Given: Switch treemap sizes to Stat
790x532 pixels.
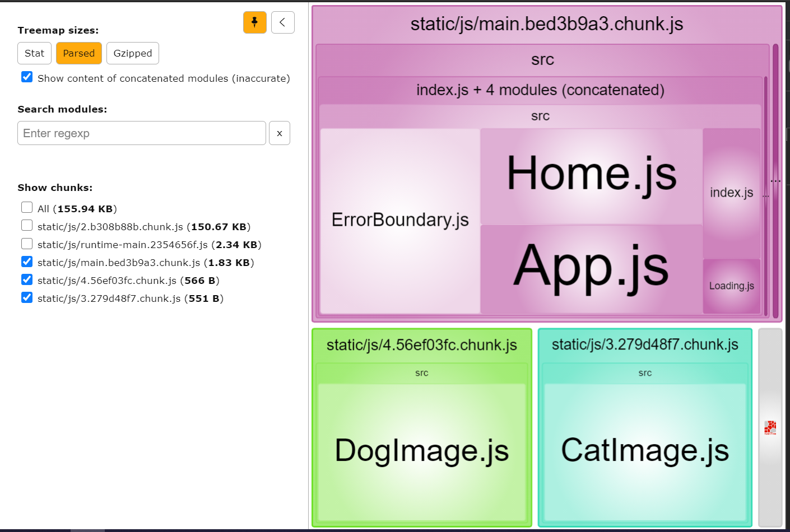Looking at the screenshot, I should click(x=34, y=53).
